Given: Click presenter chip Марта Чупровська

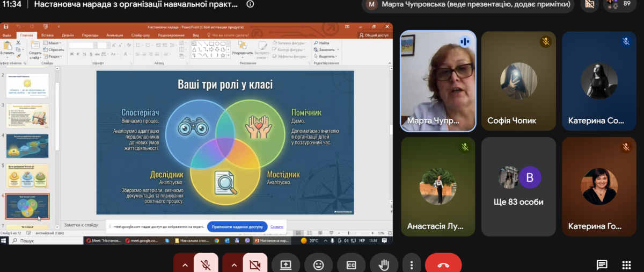Looking at the screenshot, I should (x=469, y=5).
